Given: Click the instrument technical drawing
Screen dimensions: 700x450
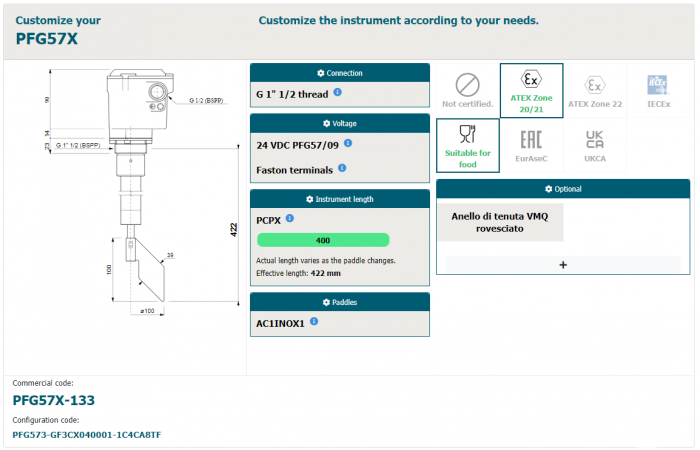Looking at the screenshot, I should (x=130, y=200).
